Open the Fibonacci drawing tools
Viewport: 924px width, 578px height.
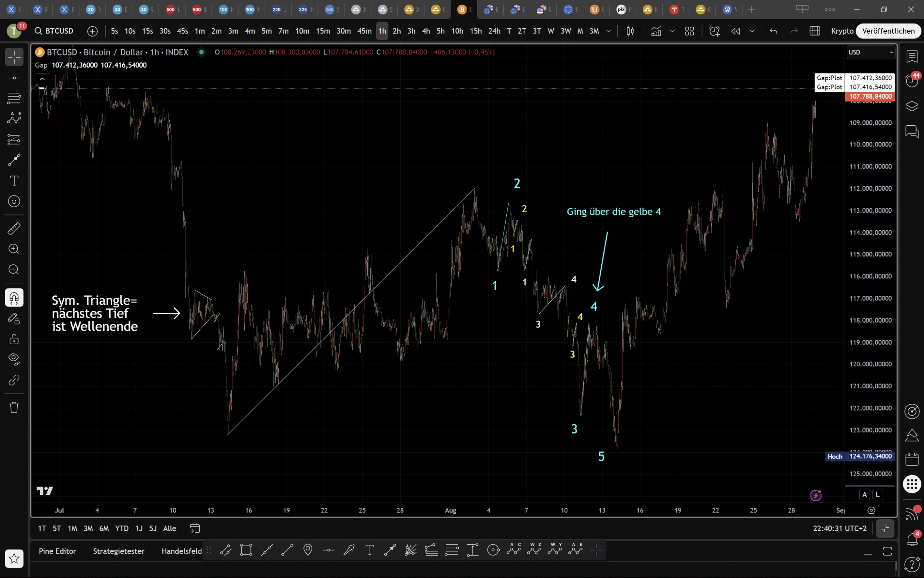14,99
